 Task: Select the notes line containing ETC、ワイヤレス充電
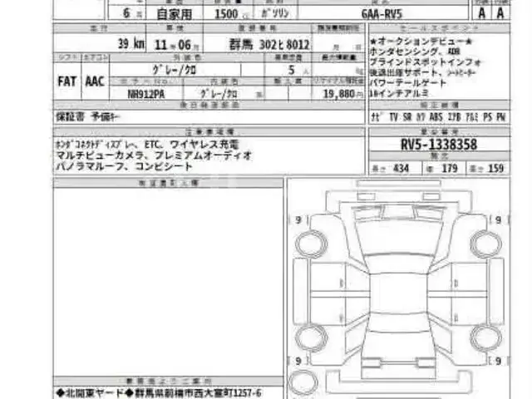[x=148, y=145]
